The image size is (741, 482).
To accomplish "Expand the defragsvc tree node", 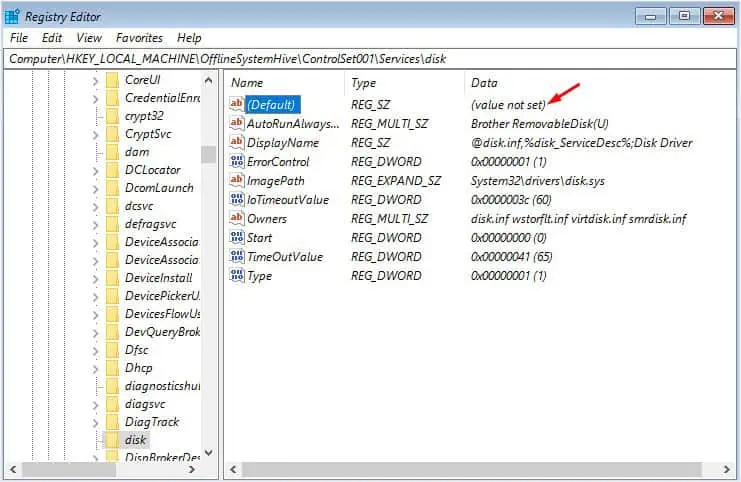I will [95, 225].
